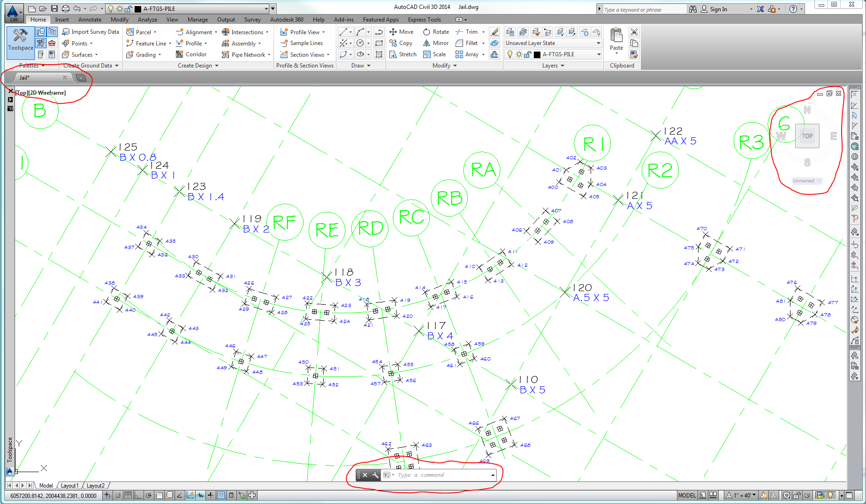Screen dimensions: 866x504
Task: Click the Profile View button
Action: pyautogui.click(x=303, y=32)
